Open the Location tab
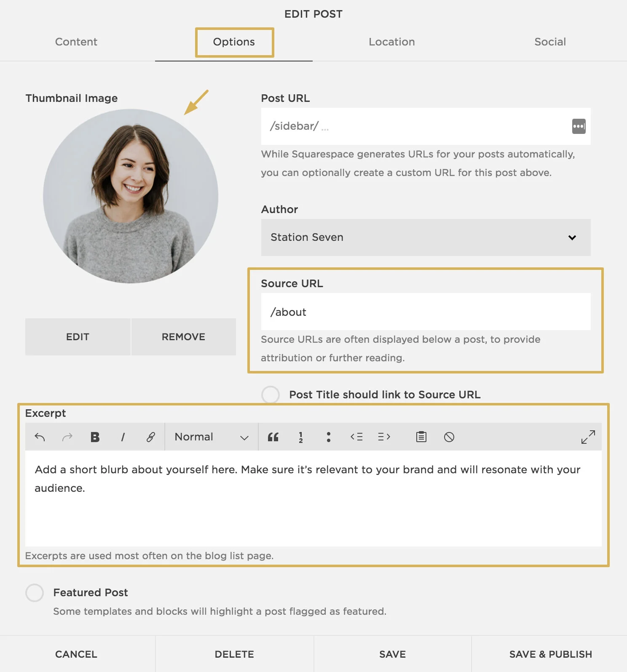 tap(392, 42)
